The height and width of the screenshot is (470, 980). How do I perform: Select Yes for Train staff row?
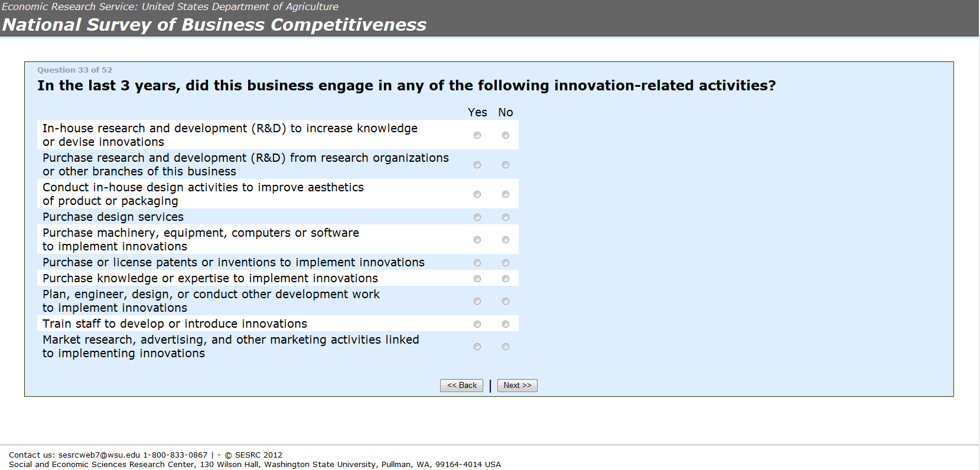pos(477,324)
